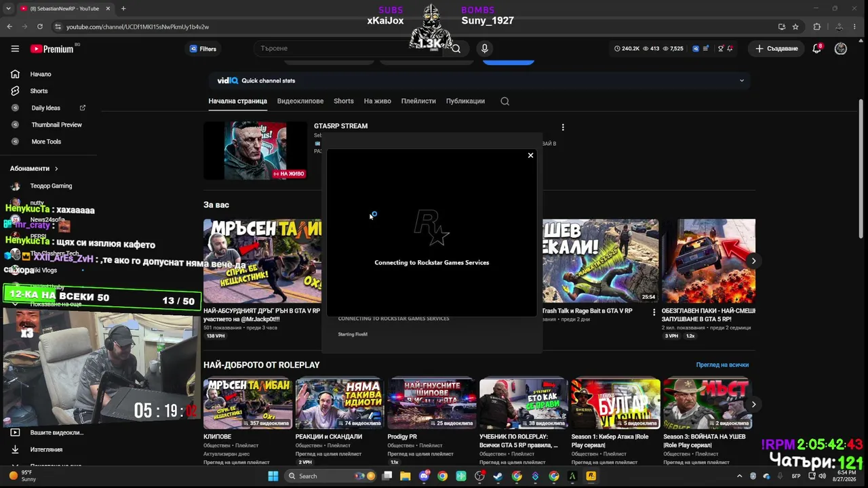Open Изтегляния downloads in sidebar

46,449
